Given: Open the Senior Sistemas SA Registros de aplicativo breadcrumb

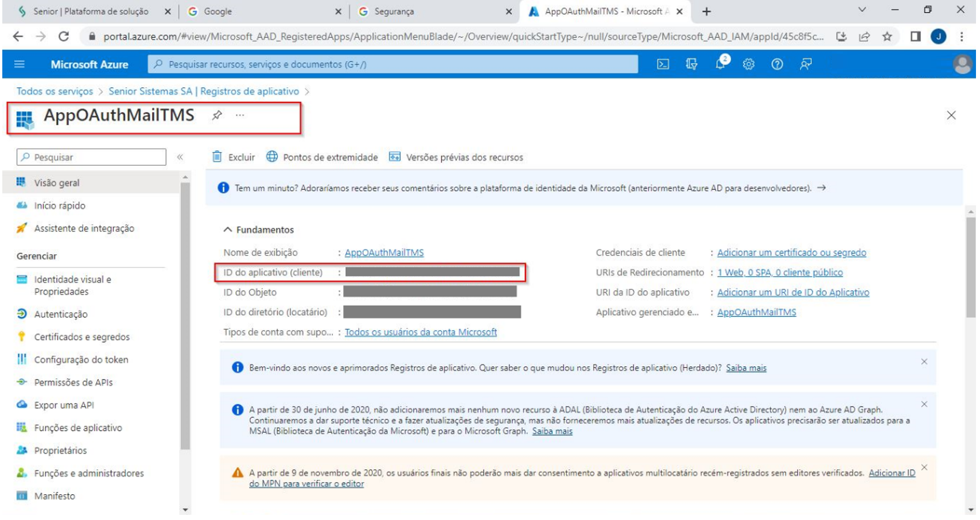Looking at the screenshot, I should (x=204, y=91).
